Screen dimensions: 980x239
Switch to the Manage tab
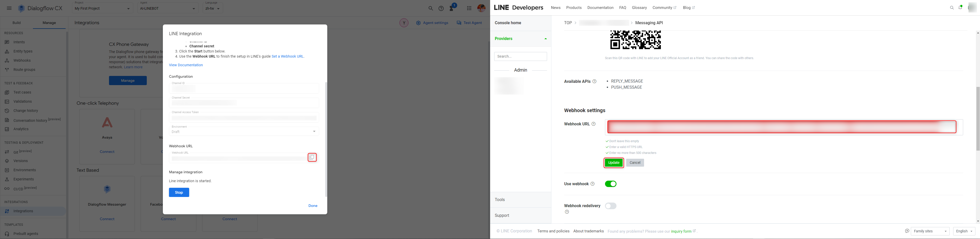49,23
